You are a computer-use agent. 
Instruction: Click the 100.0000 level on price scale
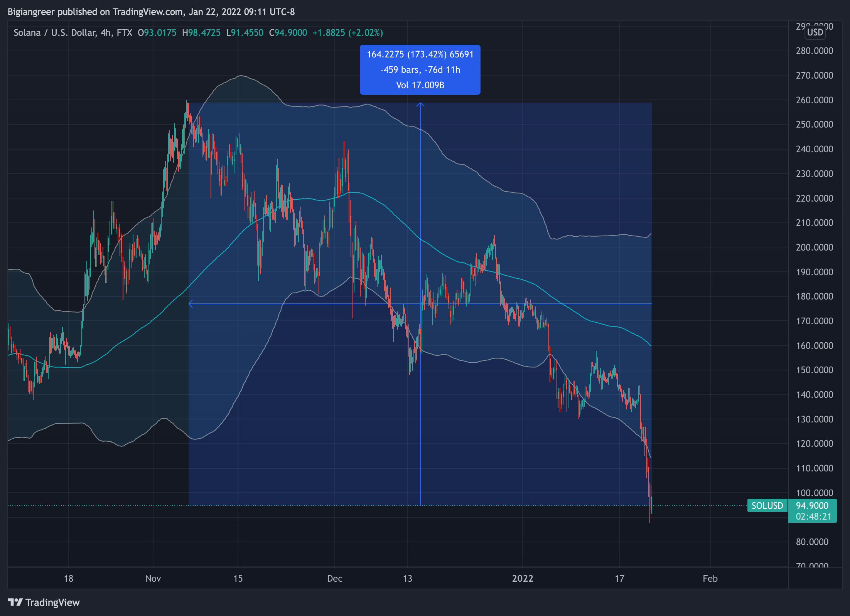(x=814, y=493)
